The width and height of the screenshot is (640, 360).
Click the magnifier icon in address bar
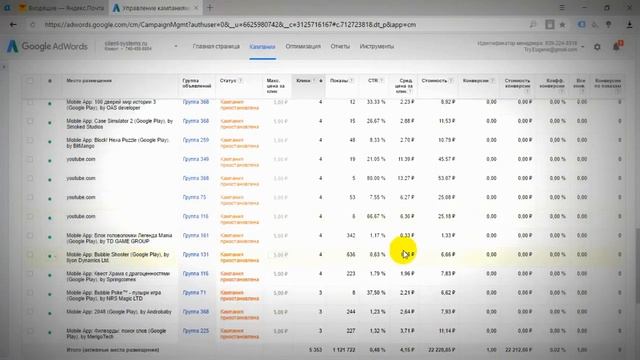[x=533, y=24]
